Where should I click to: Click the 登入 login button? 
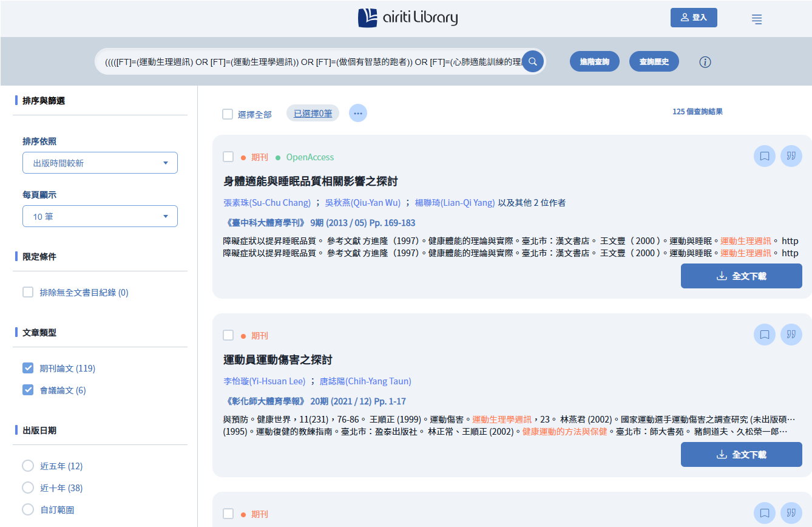[693, 18]
